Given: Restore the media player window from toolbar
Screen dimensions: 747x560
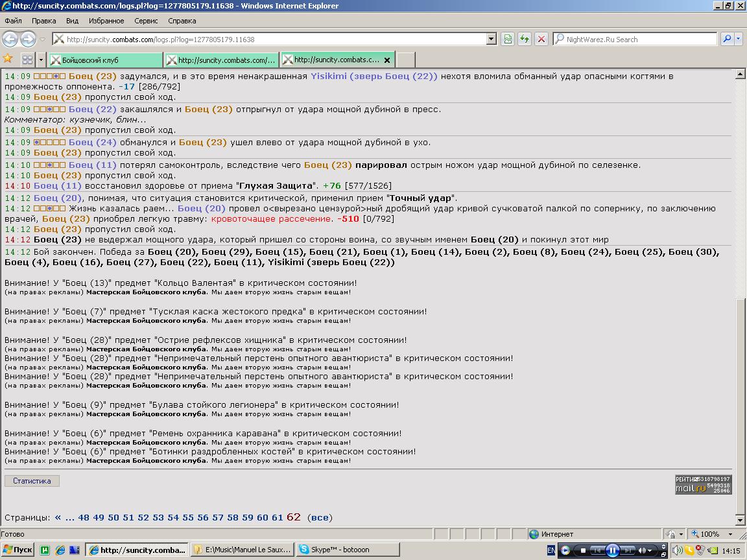Looking at the screenshot, I should coord(663,554).
